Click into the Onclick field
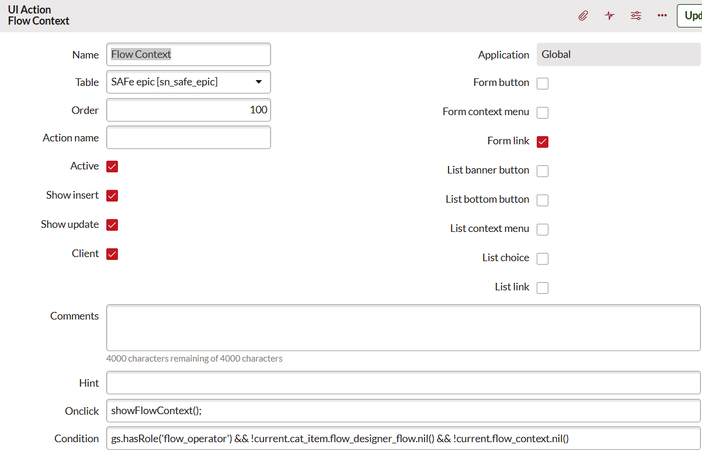This screenshot has width=702, height=451. 403,411
